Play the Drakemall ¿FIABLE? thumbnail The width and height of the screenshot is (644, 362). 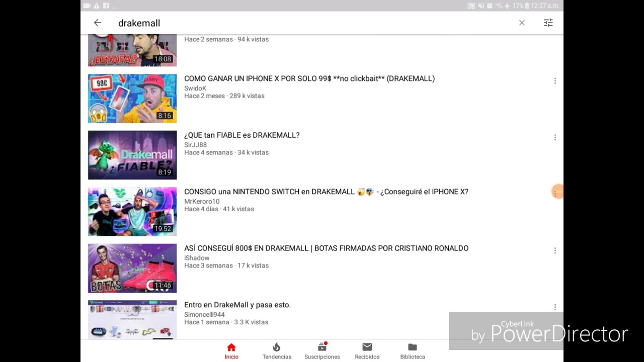(x=132, y=155)
